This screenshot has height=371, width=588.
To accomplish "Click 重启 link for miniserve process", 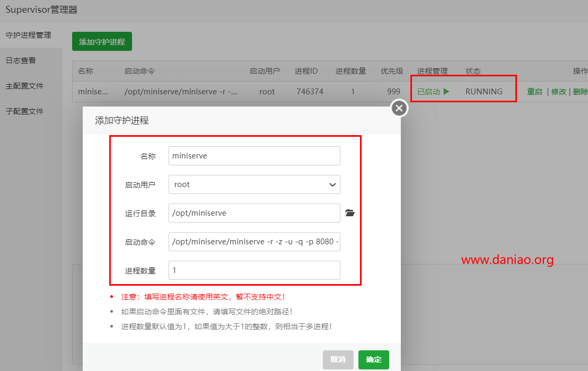I will pos(534,92).
